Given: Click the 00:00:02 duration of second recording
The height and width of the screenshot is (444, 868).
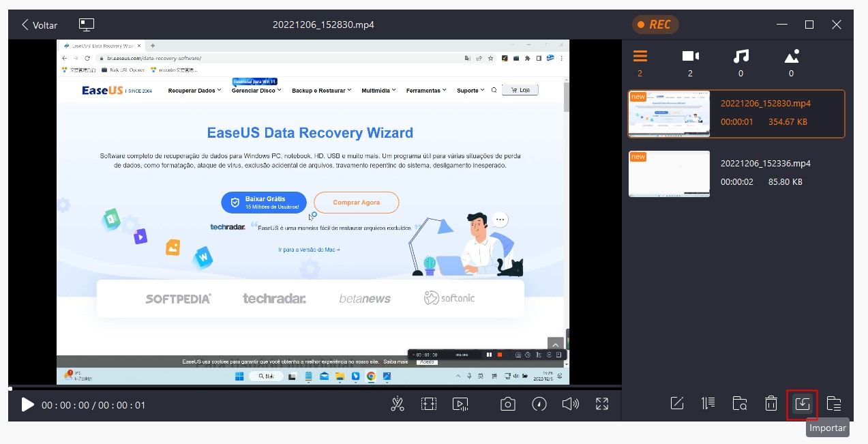Looking at the screenshot, I should tap(737, 182).
